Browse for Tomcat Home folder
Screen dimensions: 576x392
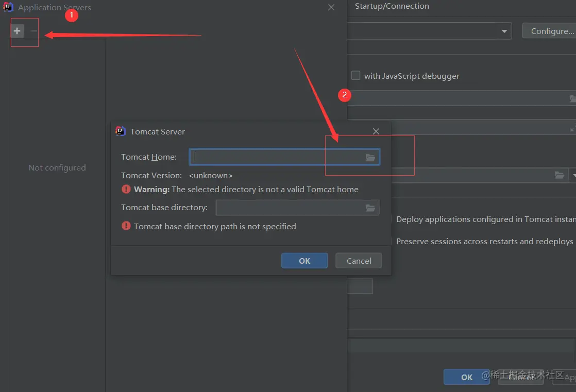[x=370, y=157]
